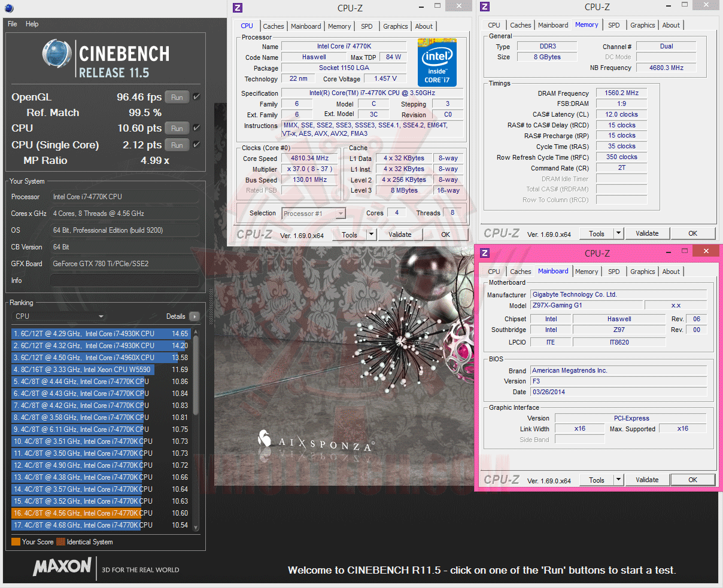Click Tools button in CPU window
The image size is (723, 588).
(x=350, y=234)
